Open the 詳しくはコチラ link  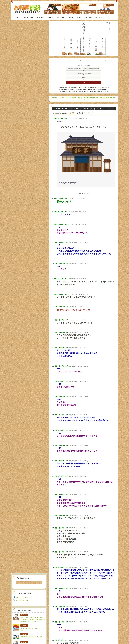click(22, 598)
